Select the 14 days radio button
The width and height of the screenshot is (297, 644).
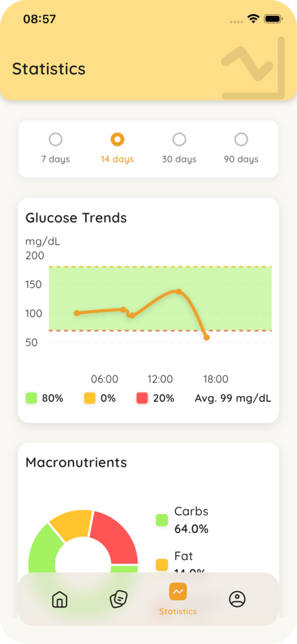(117, 140)
